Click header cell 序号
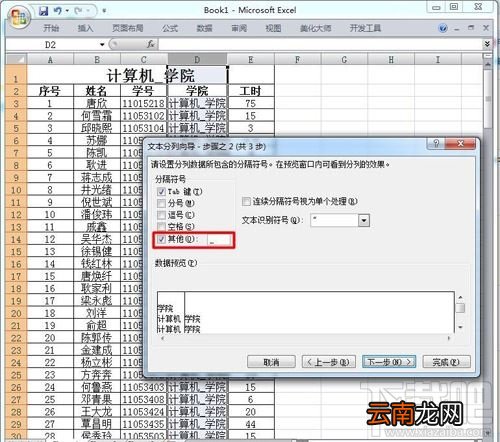 point(50,91)
